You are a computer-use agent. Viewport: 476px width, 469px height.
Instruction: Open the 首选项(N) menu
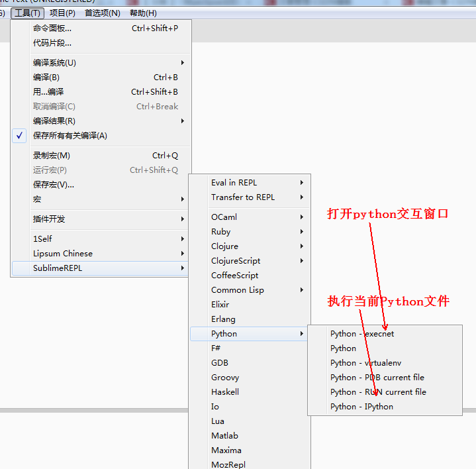tap(103, 13)
